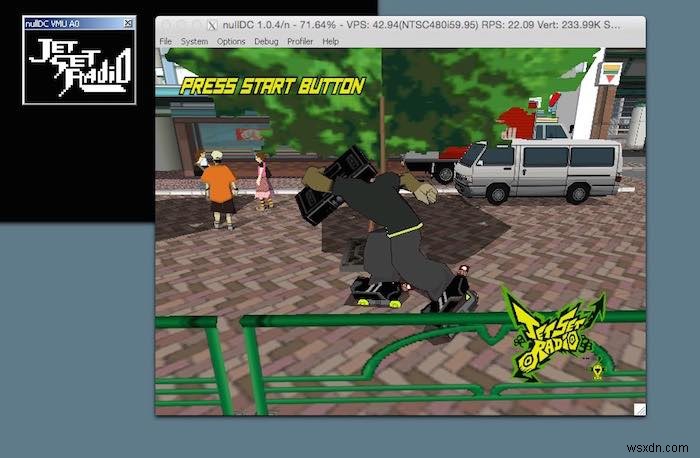Click the Jet Set Radio graffiti logo in game

(x=555, y=335)
